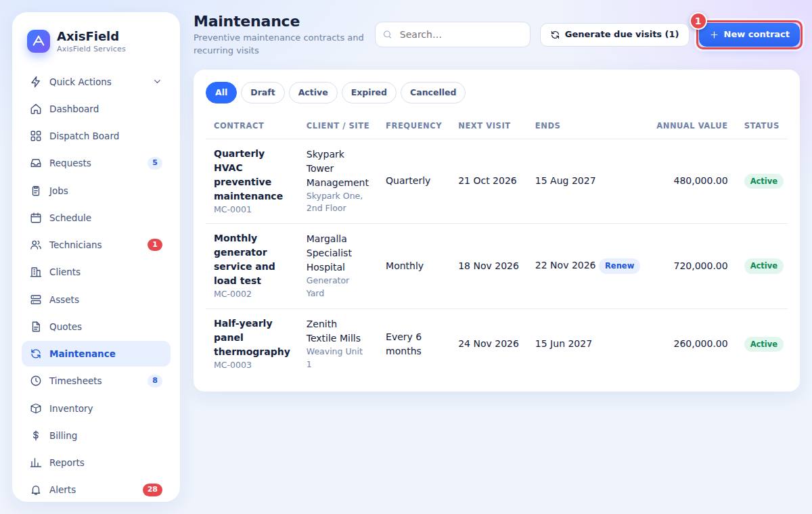Click the Schedule calendar icon
The image size is (812, 514).
click(x=36, y=218)
